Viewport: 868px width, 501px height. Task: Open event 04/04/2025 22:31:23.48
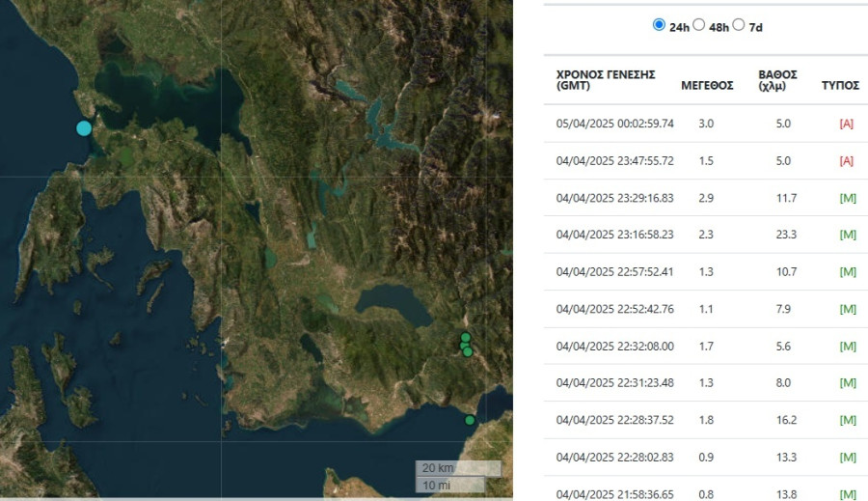click(x=615, y=382)
